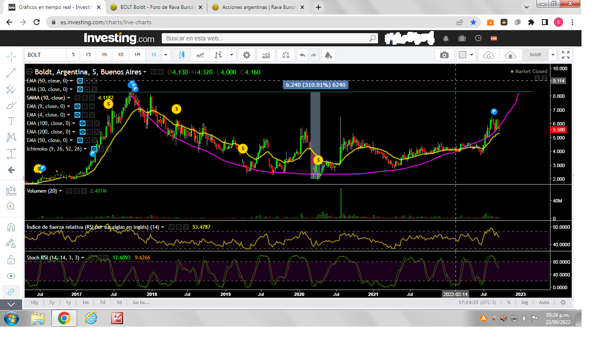The image size is (613, 364).
Task: Toggle visibility of EMA (200, close, 0)
Action: 82,132
